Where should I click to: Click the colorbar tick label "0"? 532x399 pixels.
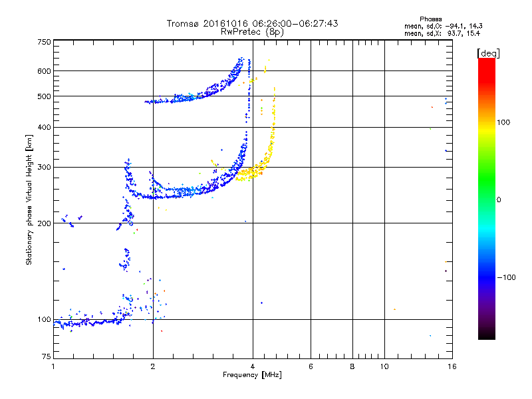click(499, 200)
